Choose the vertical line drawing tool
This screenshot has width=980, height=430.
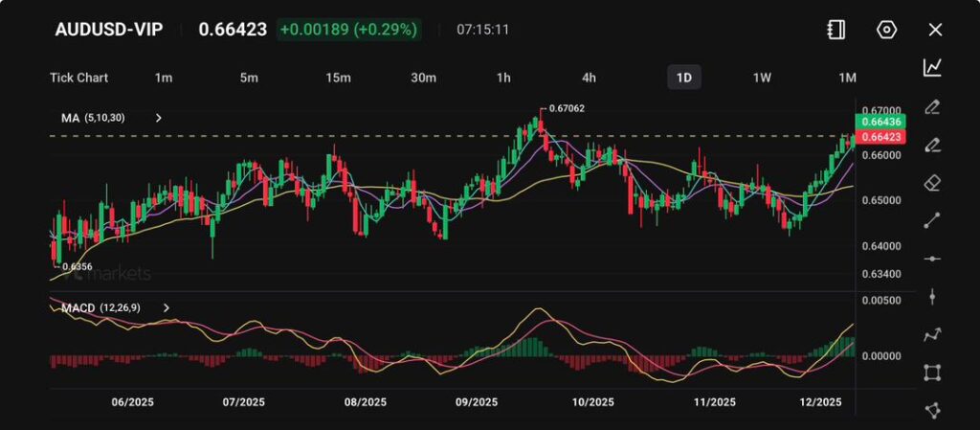click(x=932, y=297)
